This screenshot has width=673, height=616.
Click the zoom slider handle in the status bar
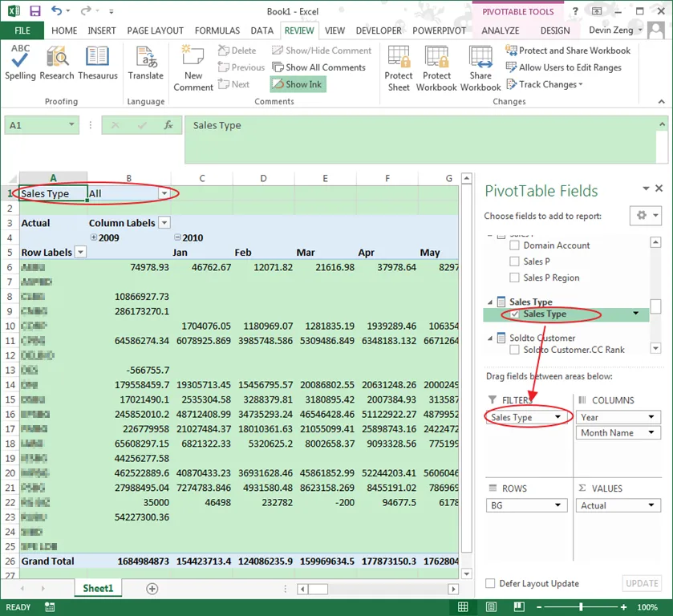click(x=581, y=607)
